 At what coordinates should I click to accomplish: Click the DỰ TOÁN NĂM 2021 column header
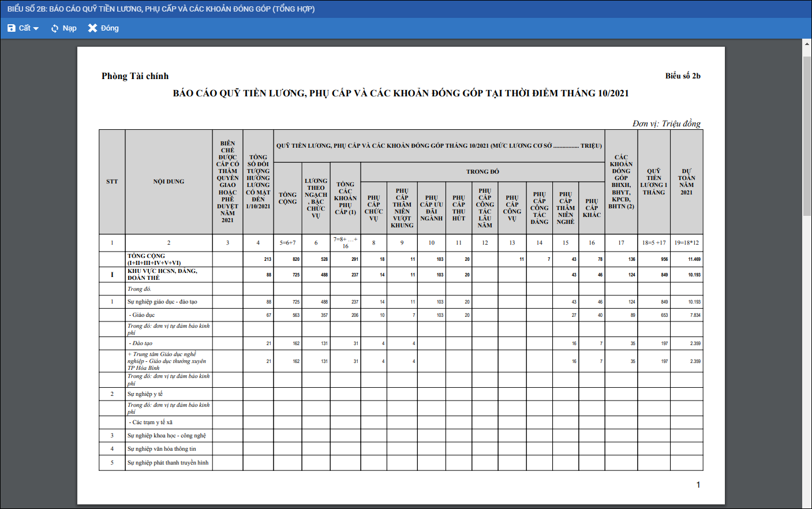click(x=686, y=182)
